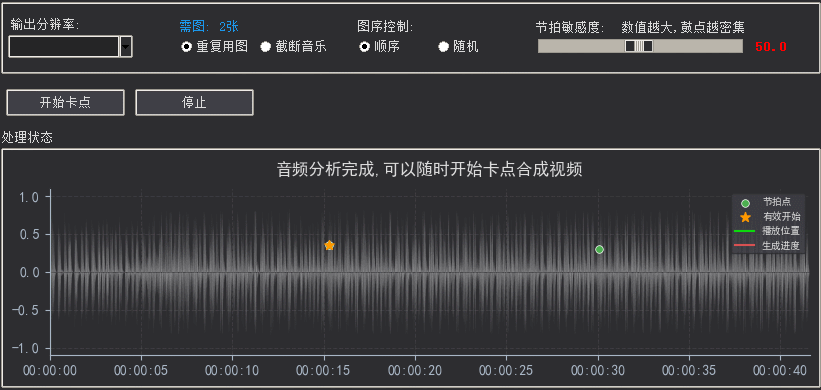
Task: Click the 图序控制 label
Action: coord(385,26)
